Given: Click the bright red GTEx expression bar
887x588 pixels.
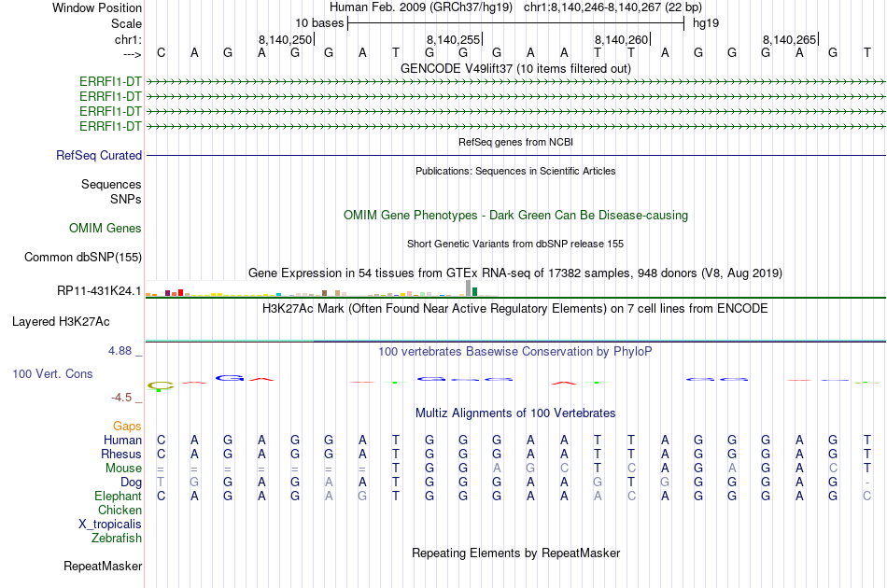Looking at the screenshot, I should [180, 293].
